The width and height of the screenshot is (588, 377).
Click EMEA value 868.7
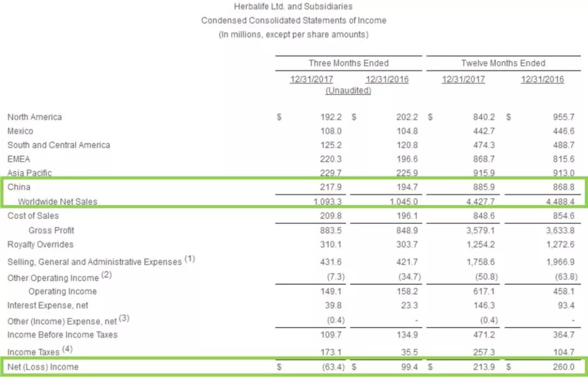pyautogui.click(x=484, y=159)
